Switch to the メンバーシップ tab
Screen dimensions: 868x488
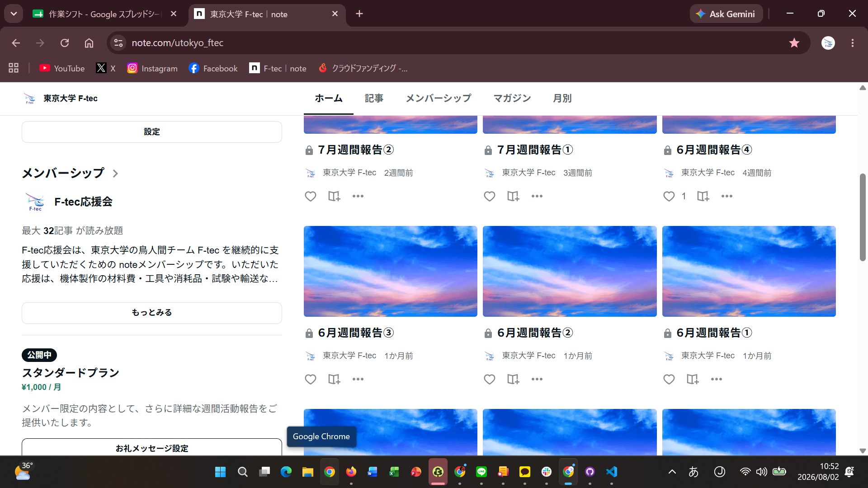[439, 99]
